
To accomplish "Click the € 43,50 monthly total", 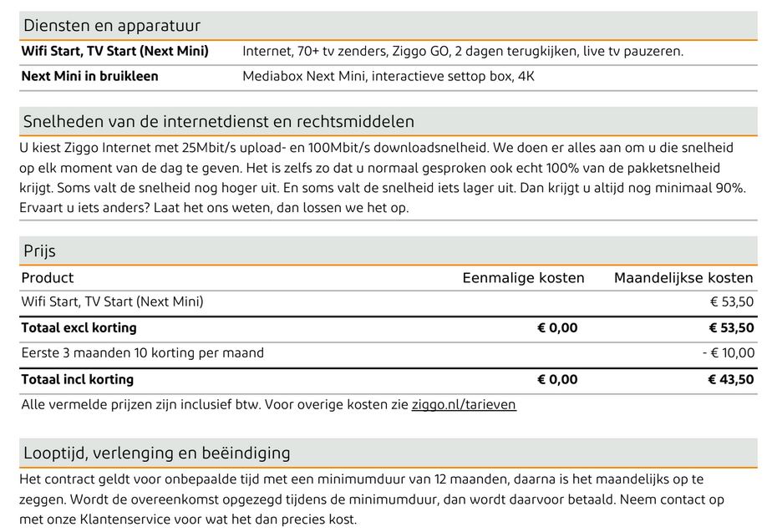I will pos(731,380).
